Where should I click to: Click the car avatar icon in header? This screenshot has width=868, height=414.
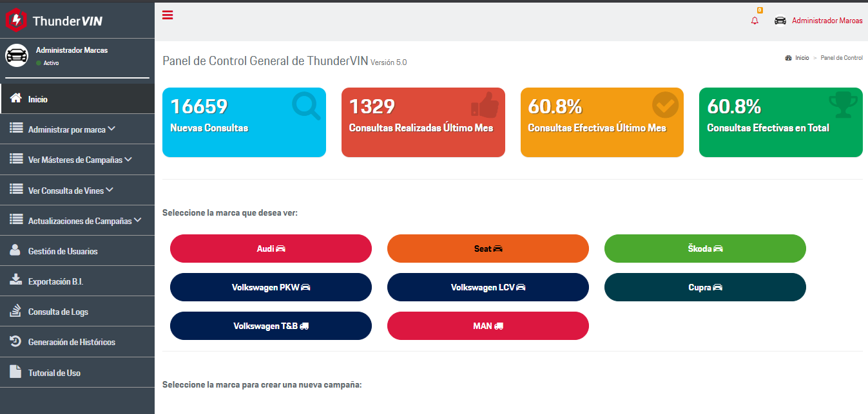tap(780, 21)
